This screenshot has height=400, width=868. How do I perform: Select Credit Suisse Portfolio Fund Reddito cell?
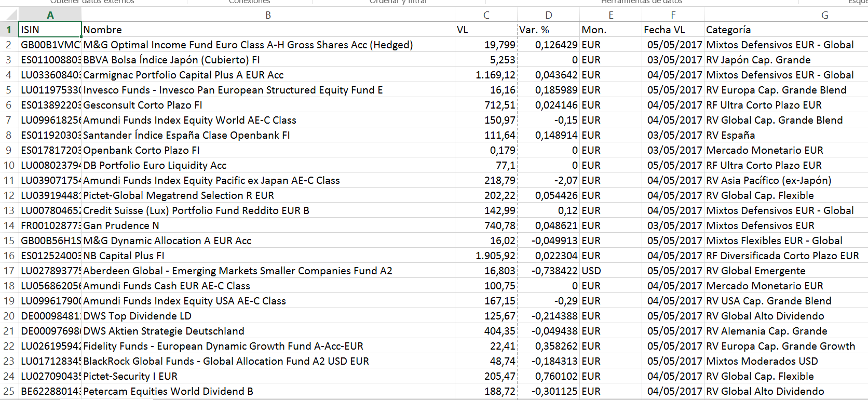pyautogui.click(x=268, y=210)
